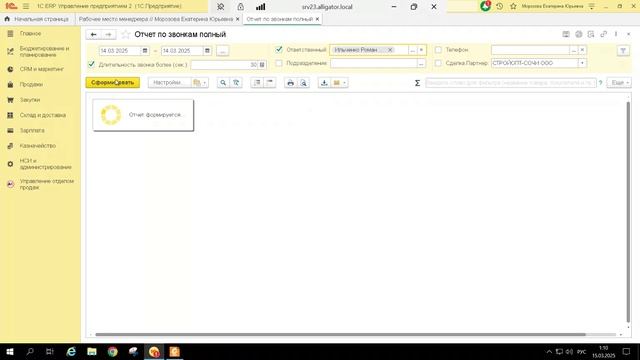Image resolution: width=640 pixels, height=360 pixels.
Task: Switch to Рабочее место менеджера tab
Action: (x=156, y=19)
